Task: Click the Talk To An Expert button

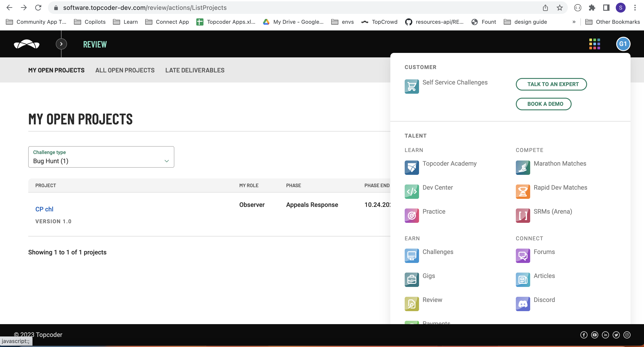Action: click(551, 84)
